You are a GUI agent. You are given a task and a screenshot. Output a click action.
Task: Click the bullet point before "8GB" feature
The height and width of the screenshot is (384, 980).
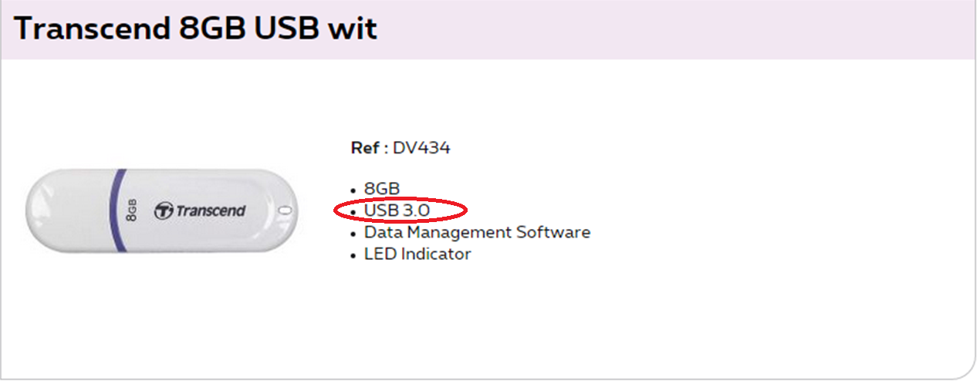tap(353, 190)
